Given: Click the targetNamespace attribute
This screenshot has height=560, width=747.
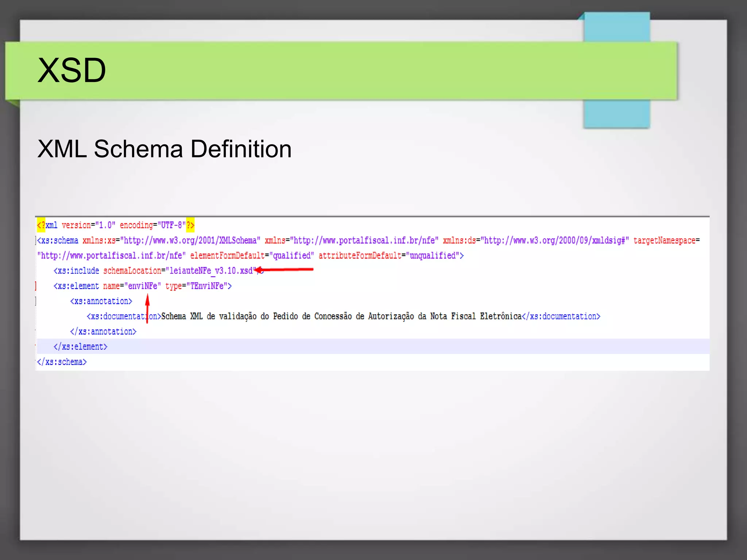Looking at the screenshot, I should [666, 240].
